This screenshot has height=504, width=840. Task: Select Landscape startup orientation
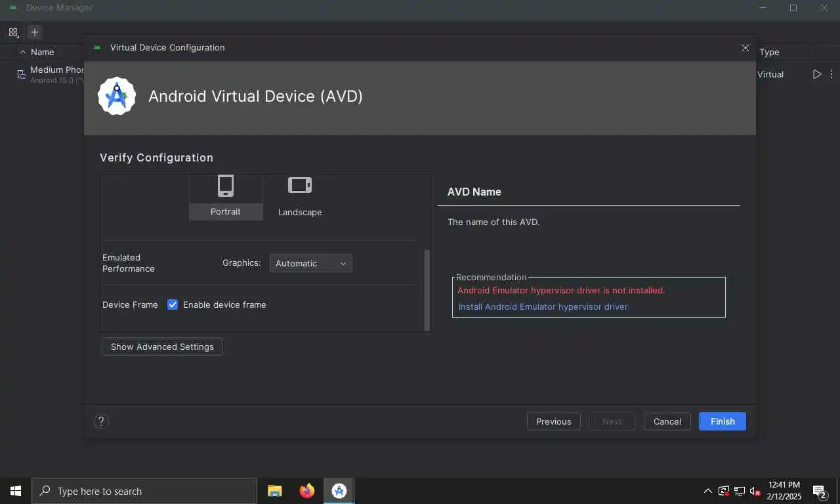pyautogui.click(x=300, y=197)
